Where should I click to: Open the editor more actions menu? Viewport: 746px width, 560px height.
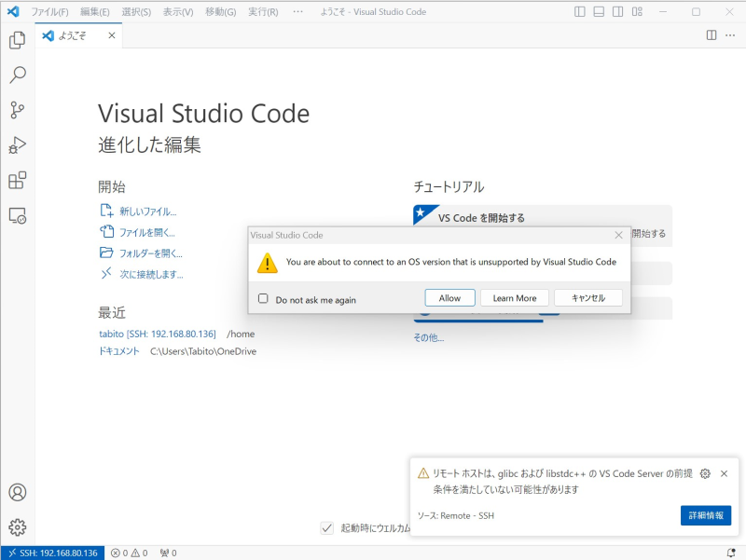click(730, 34)
